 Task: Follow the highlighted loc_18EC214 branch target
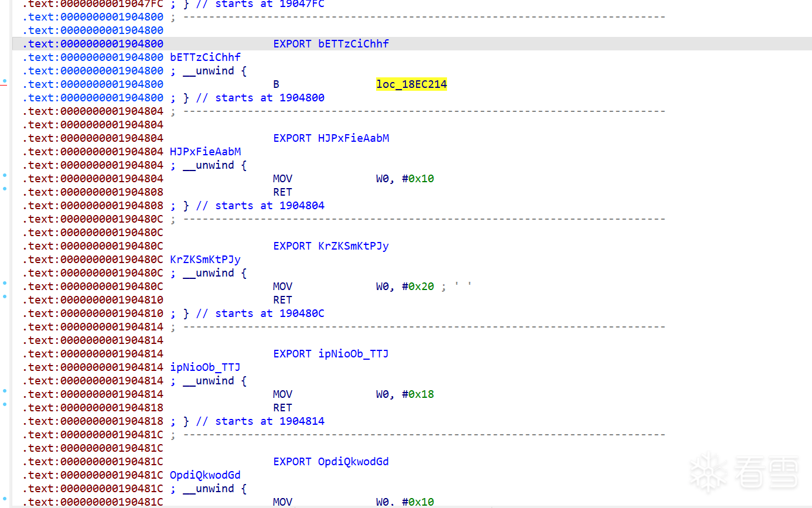click(x=411, y=84)
